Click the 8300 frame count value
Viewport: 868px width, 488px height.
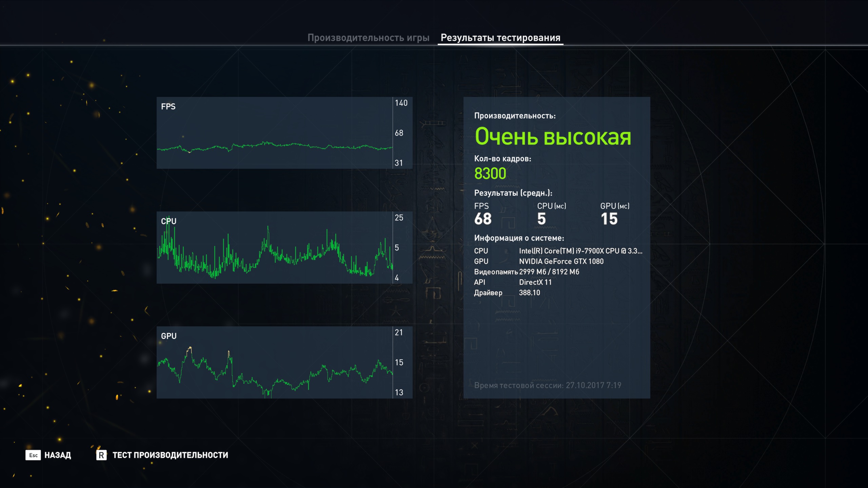(x=490, y=174)
